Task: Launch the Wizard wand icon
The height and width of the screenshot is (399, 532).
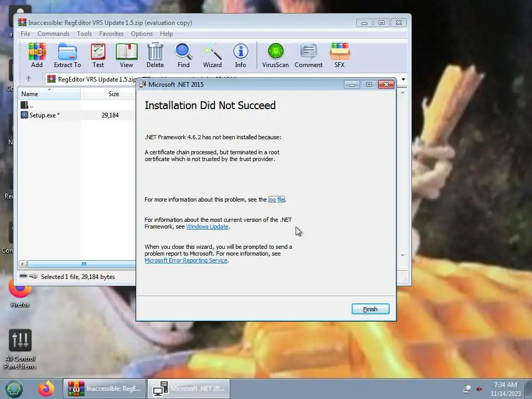Action: coord(212,55)
